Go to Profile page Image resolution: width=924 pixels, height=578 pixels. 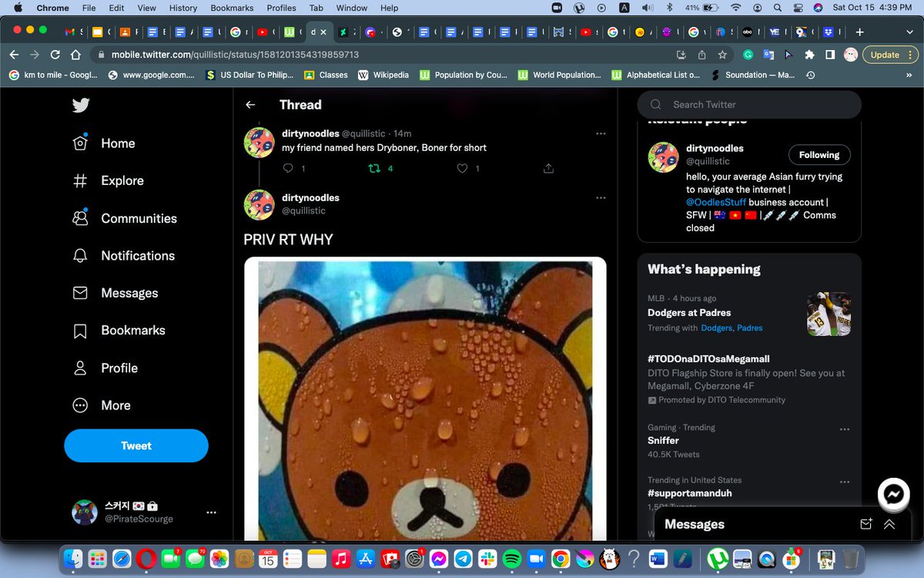tap(105, 368)
